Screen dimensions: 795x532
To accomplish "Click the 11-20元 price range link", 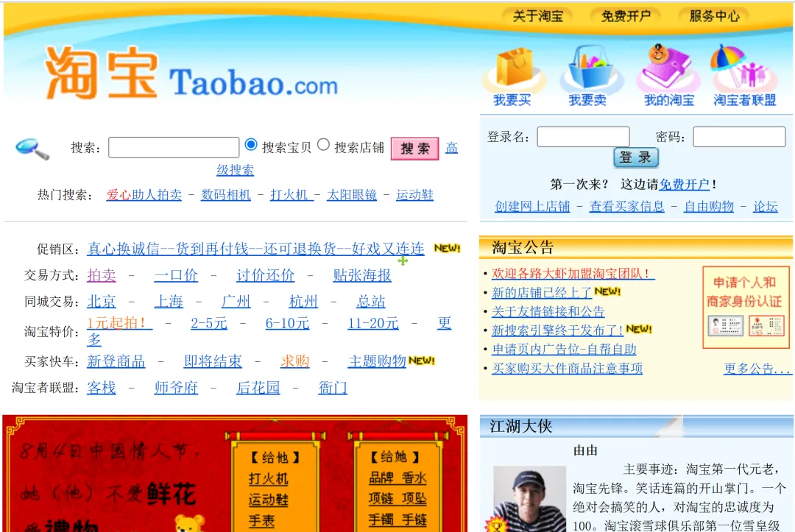I will (x=373, y=323).
